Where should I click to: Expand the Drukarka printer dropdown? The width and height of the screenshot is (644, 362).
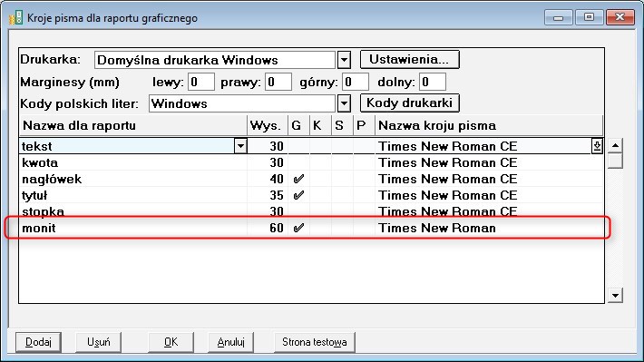344,60
